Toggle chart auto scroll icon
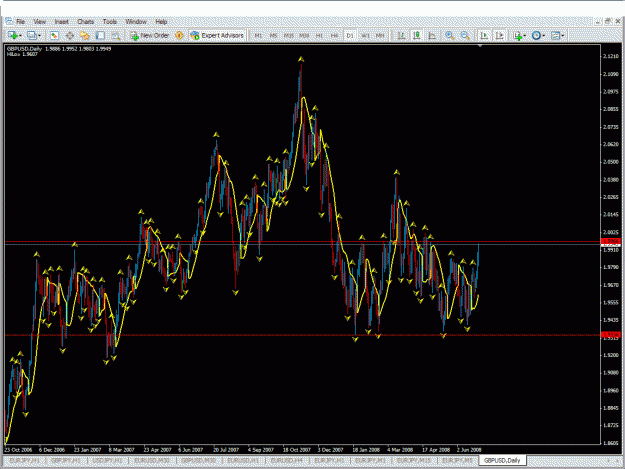Image resolution: width=625 pixels, height=469 pixels. point(484,35)
